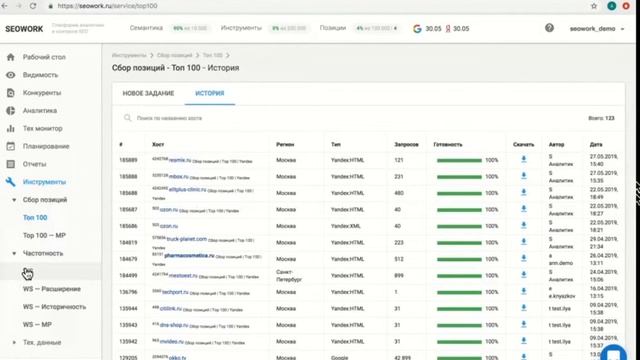Open the mbox.ru host link

click(178, 177)
